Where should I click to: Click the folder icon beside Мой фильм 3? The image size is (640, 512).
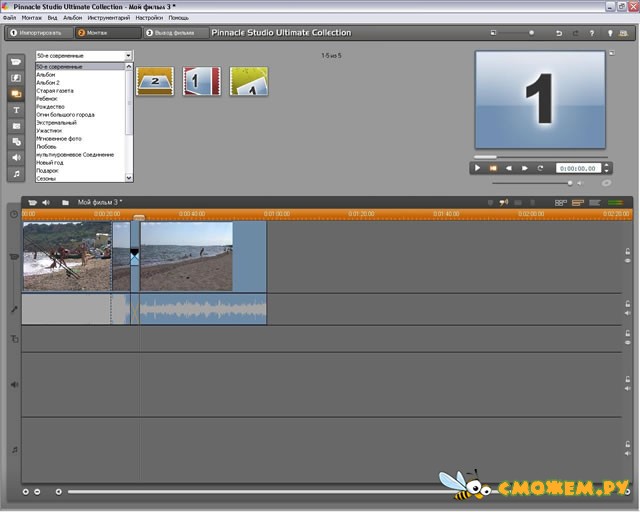(65, 203)
